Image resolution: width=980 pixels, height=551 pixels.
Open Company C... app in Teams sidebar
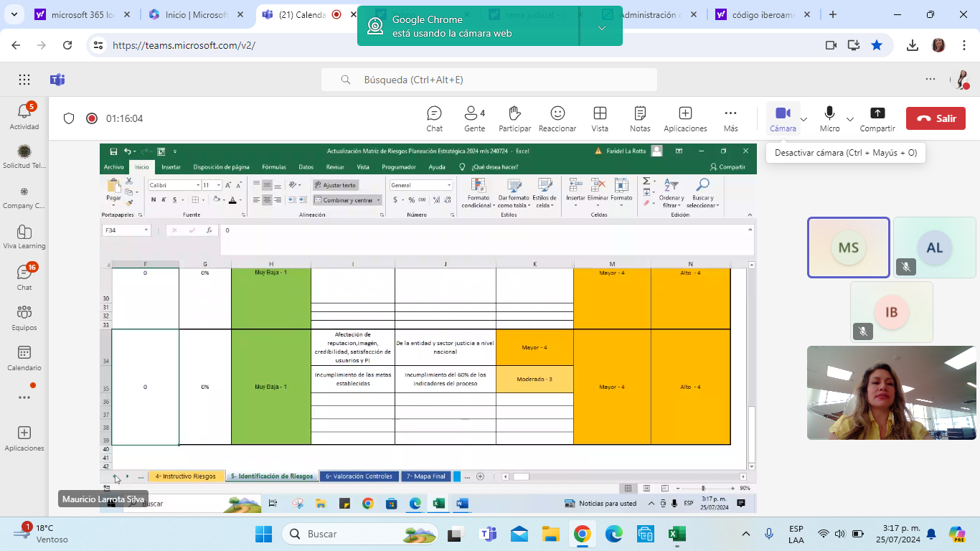point(24,197)
